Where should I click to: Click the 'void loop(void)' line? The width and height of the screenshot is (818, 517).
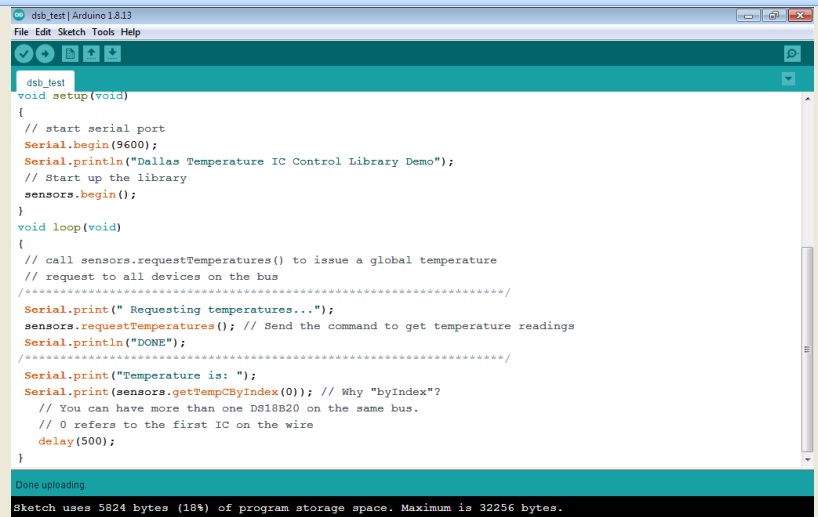(69, 227)
